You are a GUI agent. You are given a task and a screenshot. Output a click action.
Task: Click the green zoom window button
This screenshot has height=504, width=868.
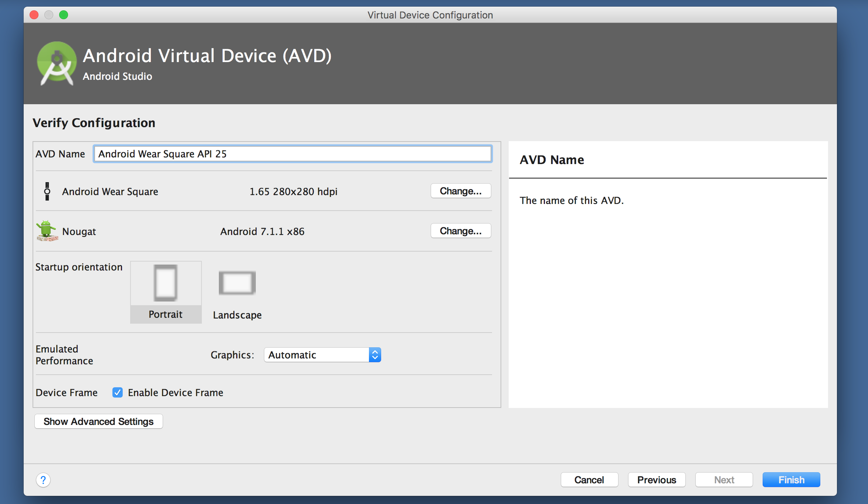[x=64, y=15]
